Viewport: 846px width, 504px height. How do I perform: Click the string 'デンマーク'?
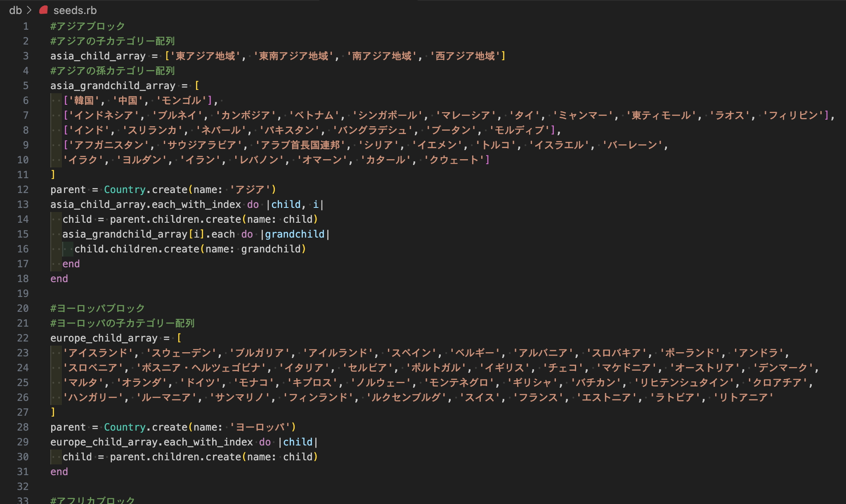tap(783, 368)
